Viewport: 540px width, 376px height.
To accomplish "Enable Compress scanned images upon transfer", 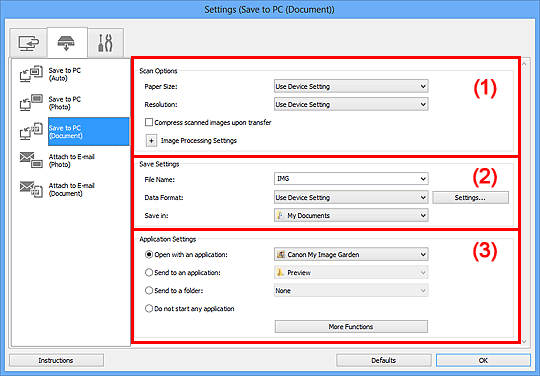I will pyautogui.click(x=149, y=123).
